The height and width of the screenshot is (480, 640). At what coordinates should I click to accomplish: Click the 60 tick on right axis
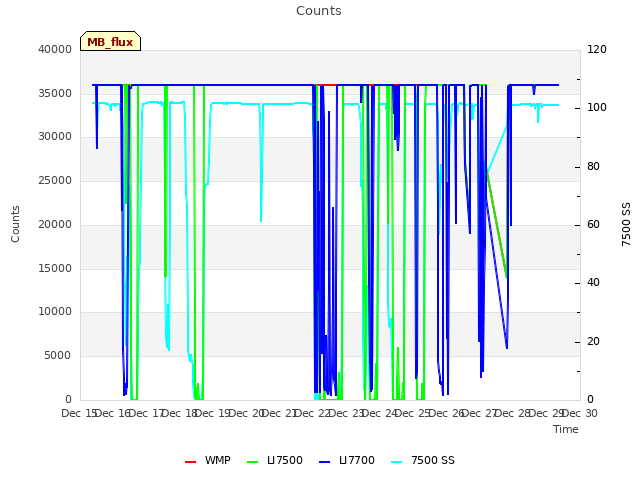[593, 224]
